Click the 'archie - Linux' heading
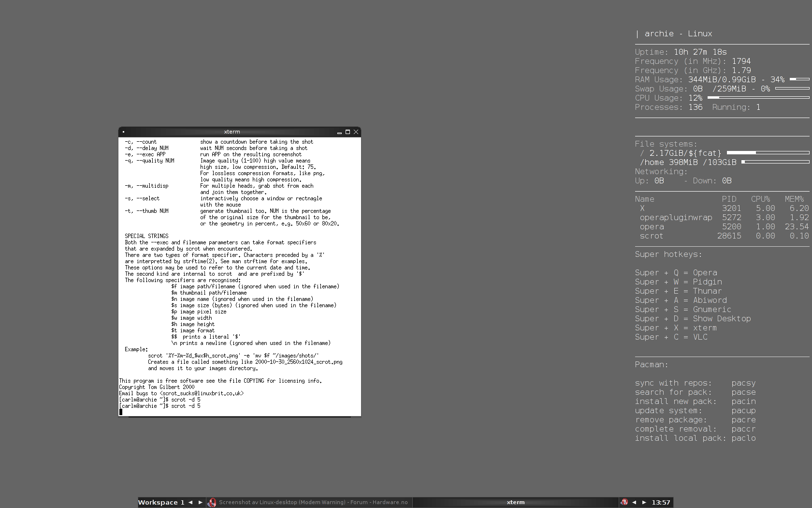Screen dimensions: 812x508 pos(678,34)
